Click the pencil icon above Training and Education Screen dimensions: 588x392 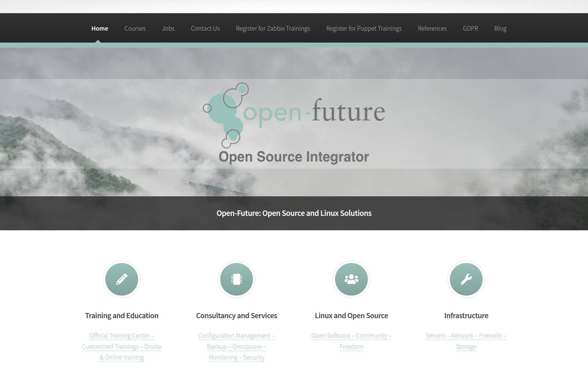122,279
